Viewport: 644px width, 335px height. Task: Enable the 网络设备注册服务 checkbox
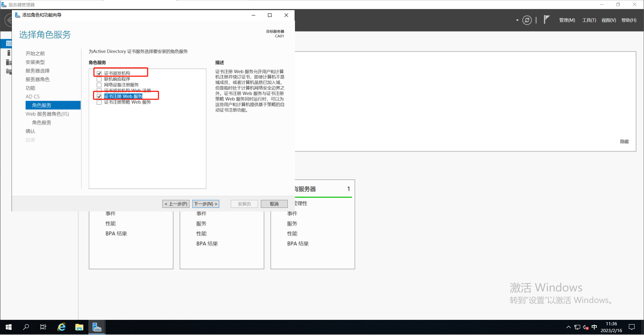[x=99, y=85]
